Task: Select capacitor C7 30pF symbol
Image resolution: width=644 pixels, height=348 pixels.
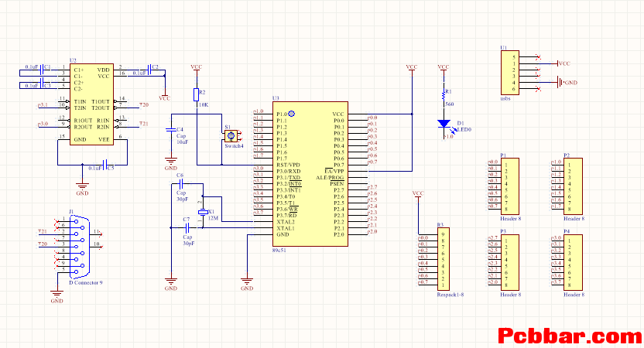Action: click(187, 228)
